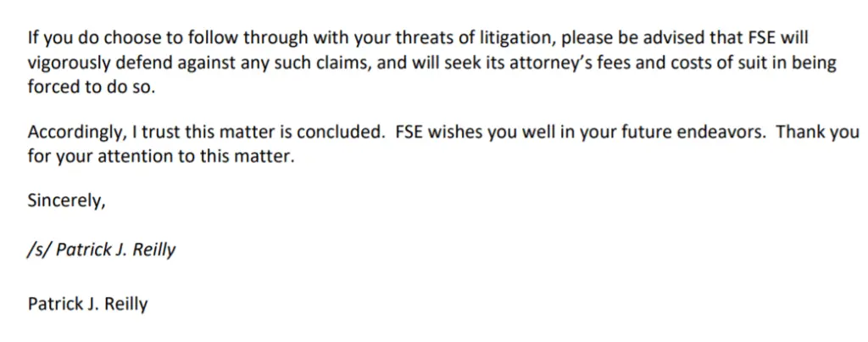Click the text "forced to do so."
This screenshot has height=342, width=868.
pyautogui.click(x=92, y=87)
